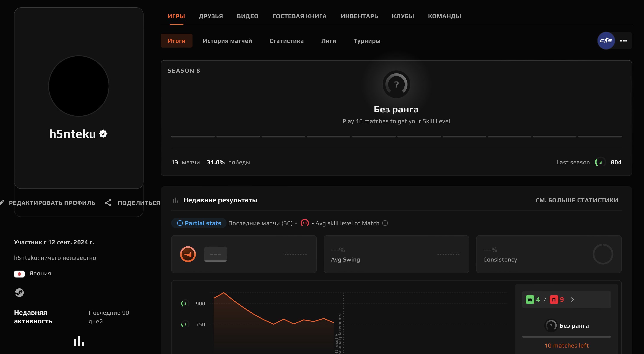The height and width of the screenshot is (354, 644).
Task: Click the level 10 avg skill icon
Action: tap(305, 223)
